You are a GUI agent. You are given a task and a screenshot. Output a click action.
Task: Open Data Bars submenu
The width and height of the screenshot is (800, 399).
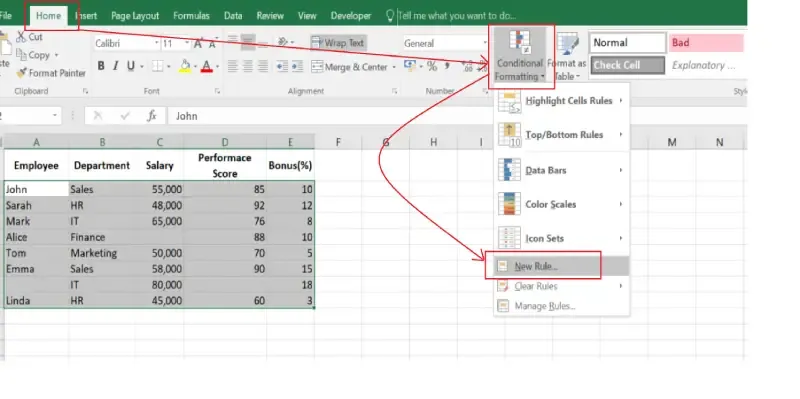tap(561, 170)
